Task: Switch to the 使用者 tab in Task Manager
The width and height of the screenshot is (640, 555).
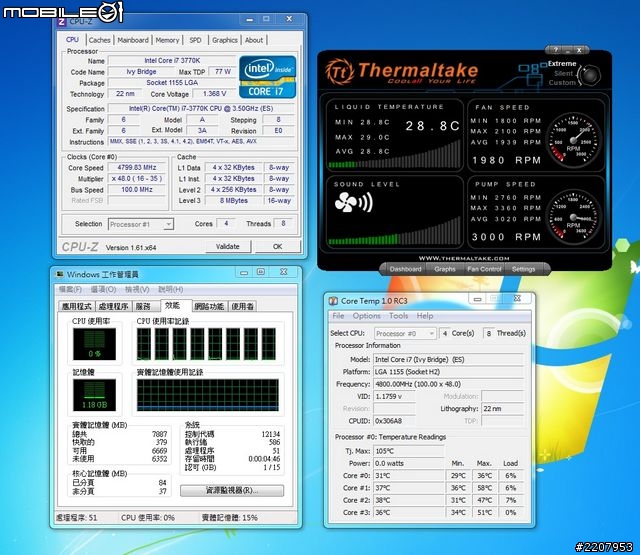Action: pos(242,306)
